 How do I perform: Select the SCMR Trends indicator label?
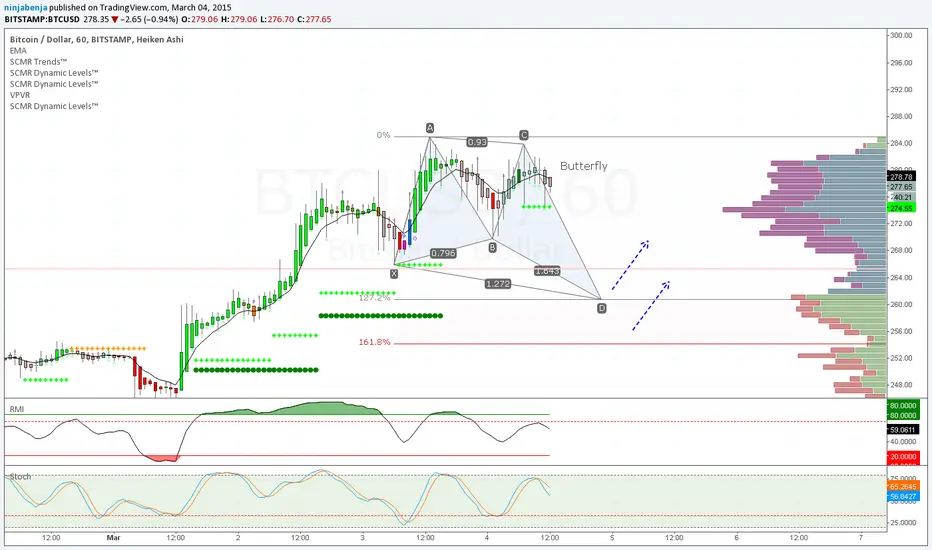(x=38, y=61)
